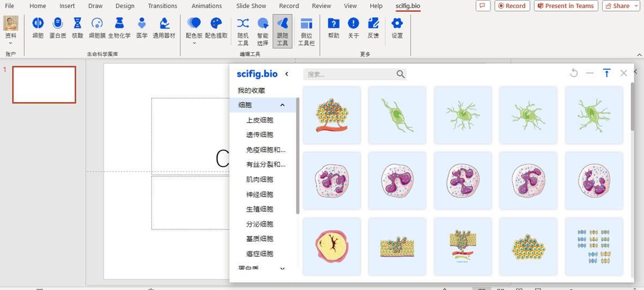
Task: Switch to the Animations tab
Action: (x=207, y=6)
